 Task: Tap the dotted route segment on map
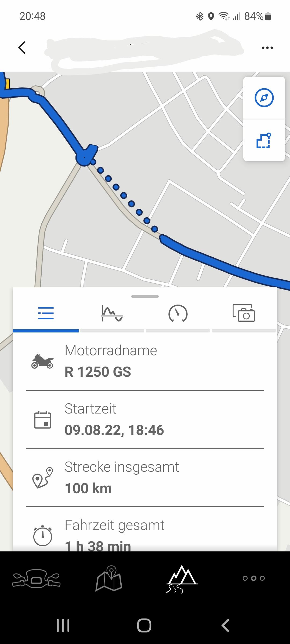[x=124, y=195]
